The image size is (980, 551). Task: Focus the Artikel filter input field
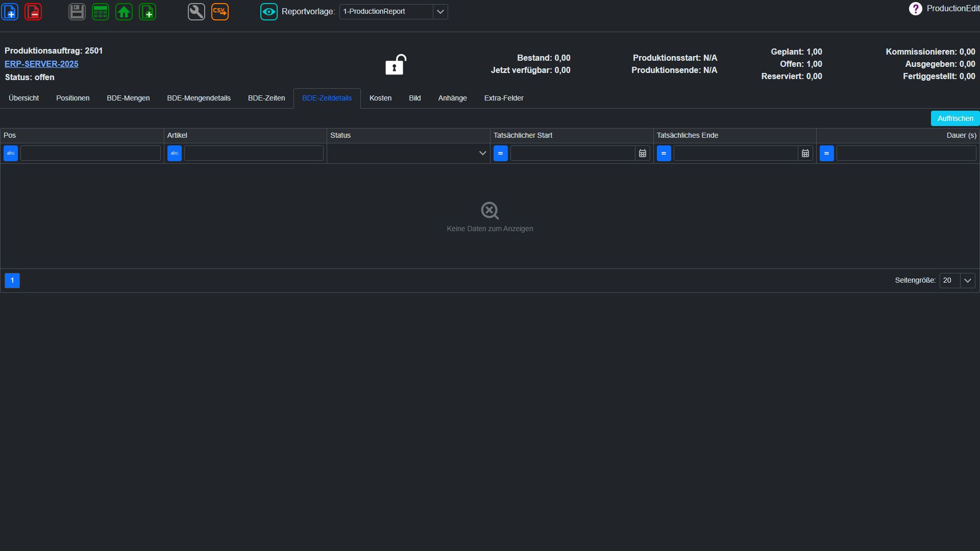pos(254,153)
